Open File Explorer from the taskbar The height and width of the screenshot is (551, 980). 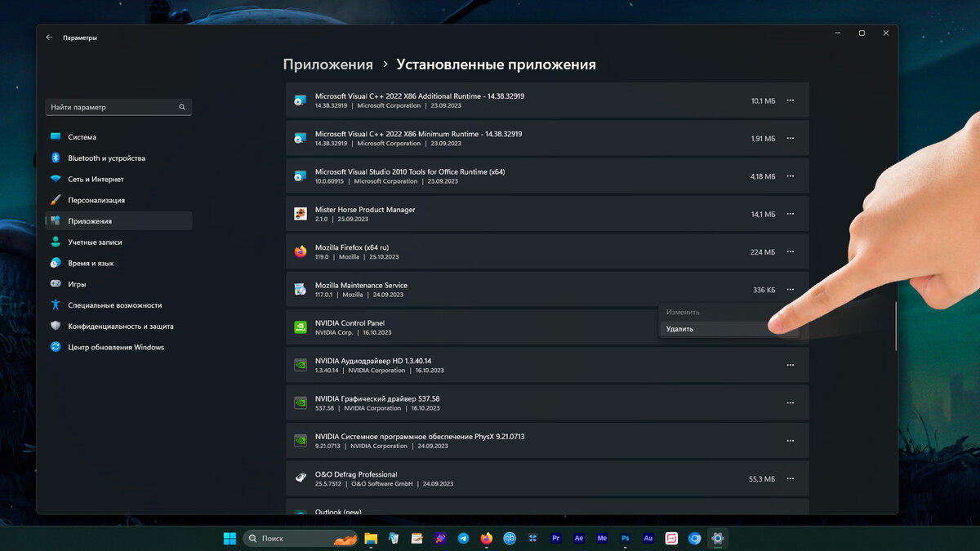coord(371,538)
